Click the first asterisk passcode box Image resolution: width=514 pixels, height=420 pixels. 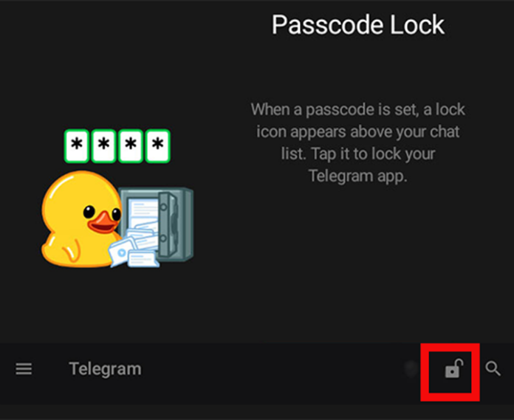(x=77, y=146)
